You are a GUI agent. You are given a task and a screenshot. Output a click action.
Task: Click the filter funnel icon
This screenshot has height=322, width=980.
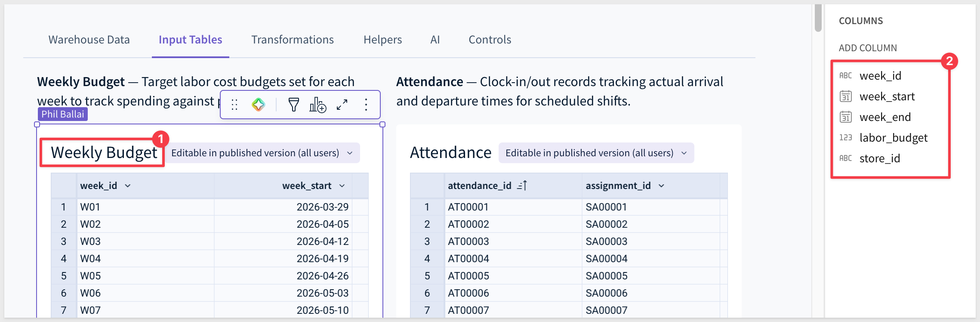pos(294,105)
